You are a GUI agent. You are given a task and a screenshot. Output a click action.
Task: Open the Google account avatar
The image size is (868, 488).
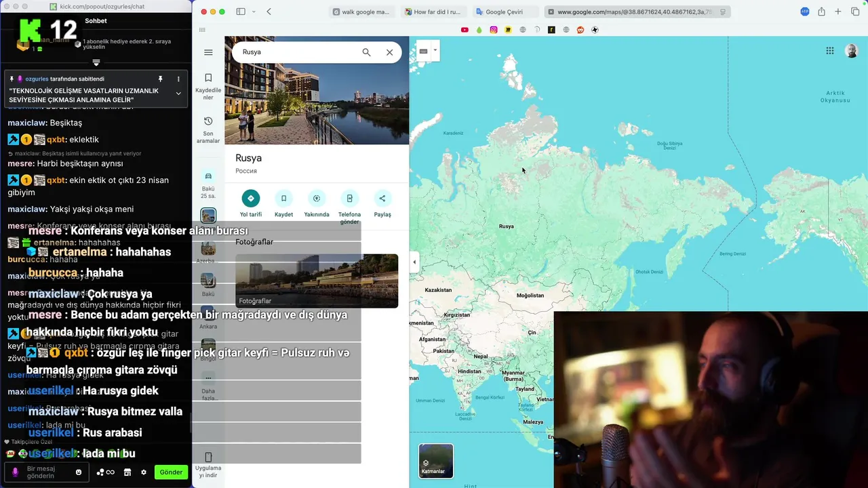851,51
